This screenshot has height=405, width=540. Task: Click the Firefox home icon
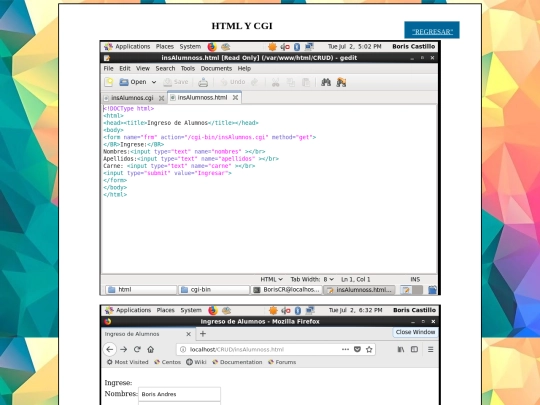150,349
